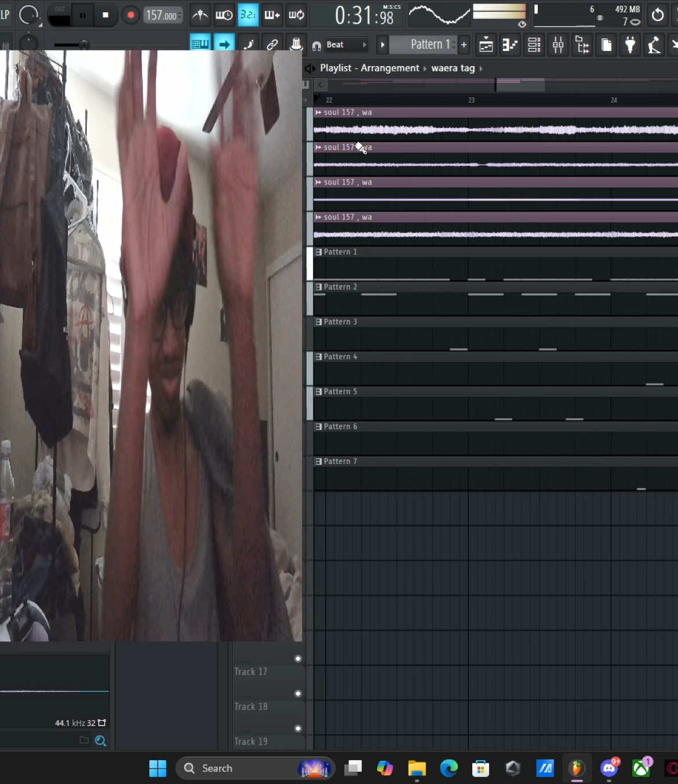Viewport: 678px width, 784px height.
Task: Click timeline bar marker 23
Action: coord(472,100)
